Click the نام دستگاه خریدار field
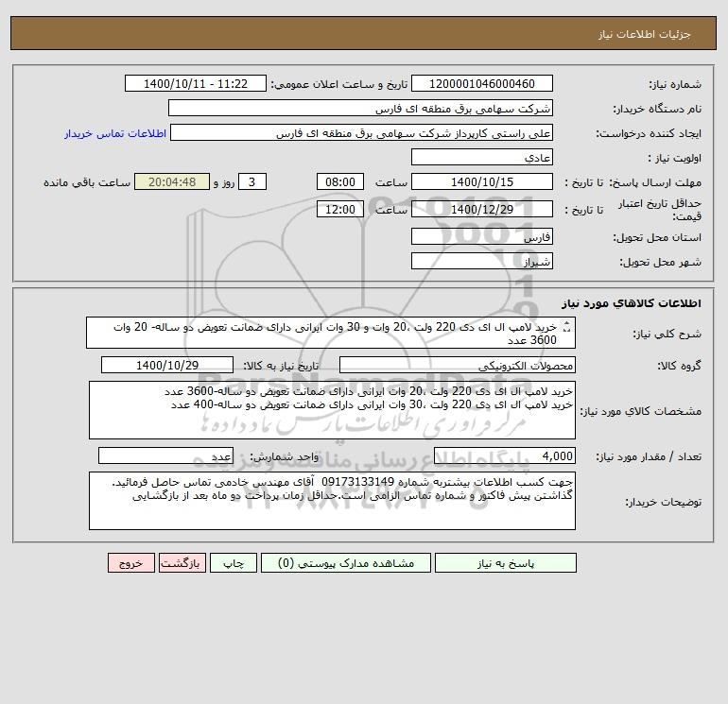The height and width of the screenshot is (704, 728). (x=360, y=108)
